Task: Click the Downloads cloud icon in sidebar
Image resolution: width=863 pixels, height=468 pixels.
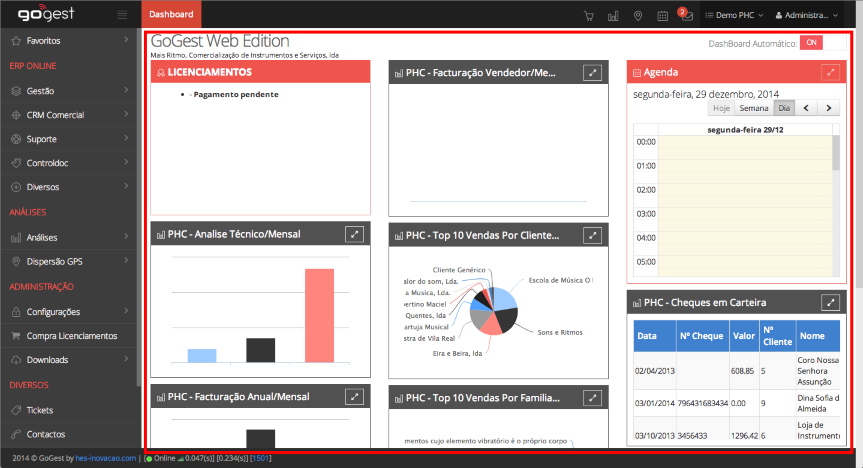Action: tap(16, 360)
